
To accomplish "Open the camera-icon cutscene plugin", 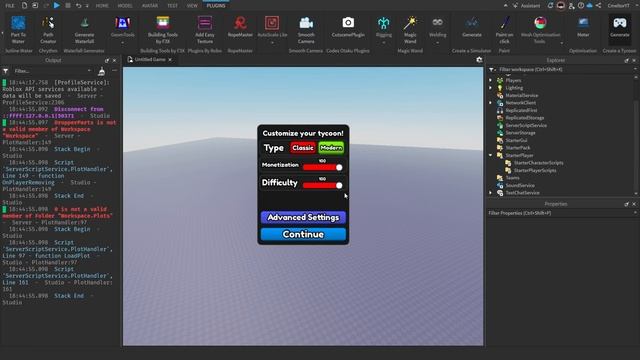I will pyautogui.click(x=348, y=27).
